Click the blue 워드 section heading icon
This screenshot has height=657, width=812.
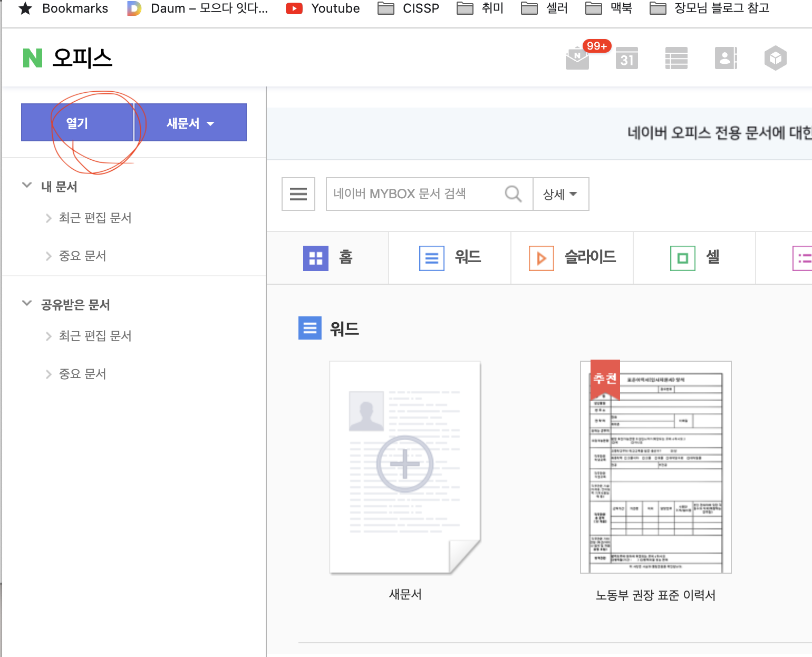(x=310, y=328)
